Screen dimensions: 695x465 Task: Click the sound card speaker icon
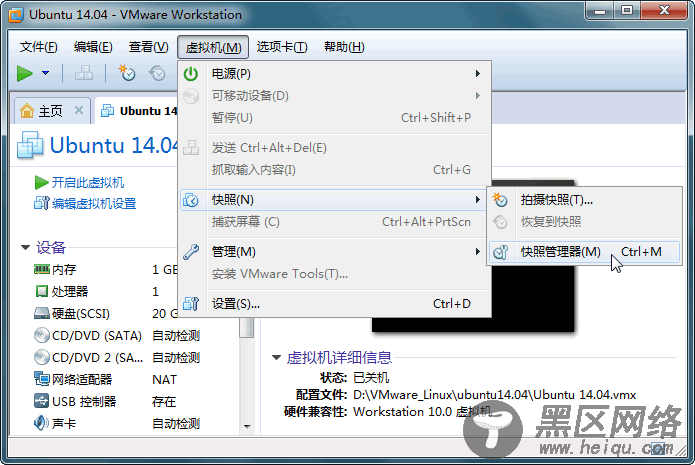[42, 423]
